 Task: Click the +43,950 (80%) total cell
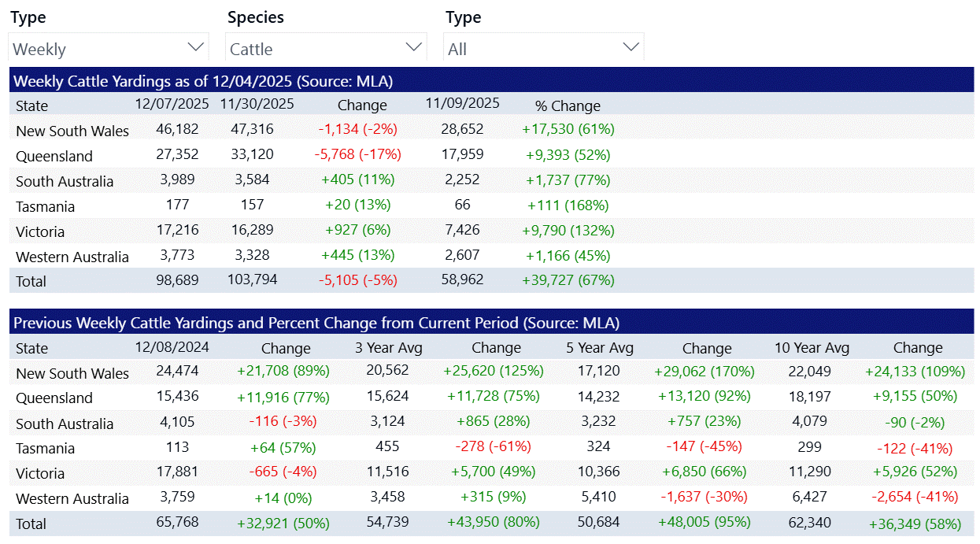[x=494, y=521]
